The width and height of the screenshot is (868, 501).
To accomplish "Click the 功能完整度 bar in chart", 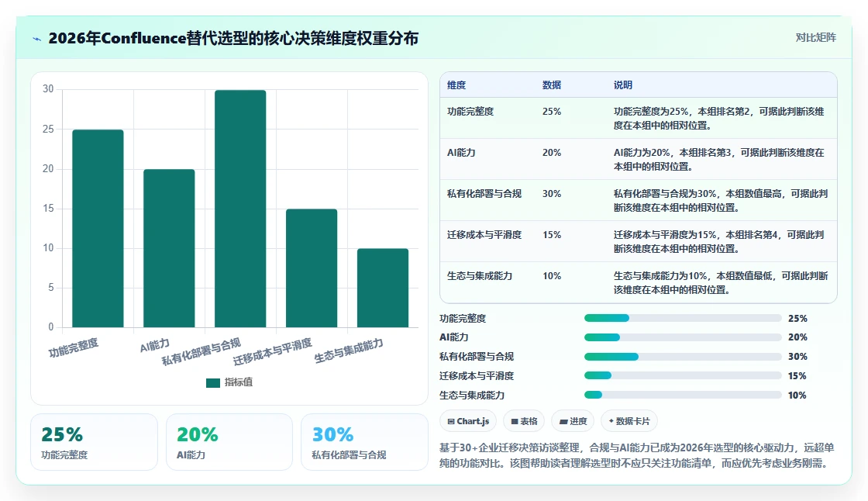I will pos(98,228).
